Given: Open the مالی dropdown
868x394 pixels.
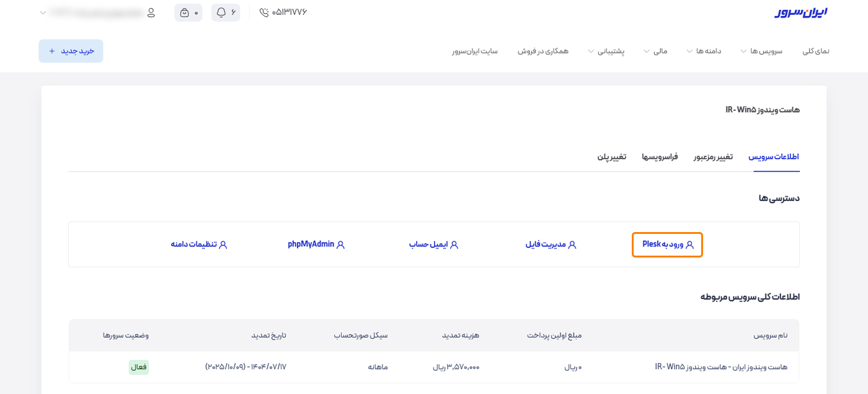Looking at the screenshot, I should tap(660, 51).
